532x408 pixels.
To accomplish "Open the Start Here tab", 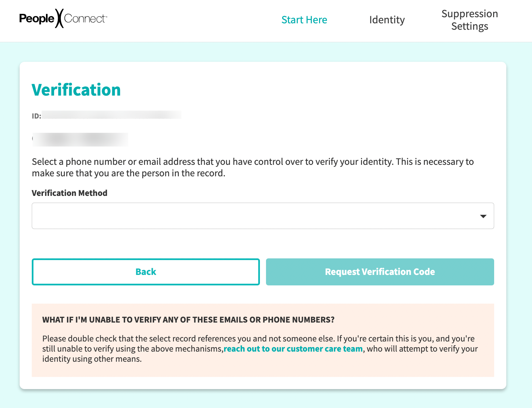I will pyautogui.click(x=304, y=20).
